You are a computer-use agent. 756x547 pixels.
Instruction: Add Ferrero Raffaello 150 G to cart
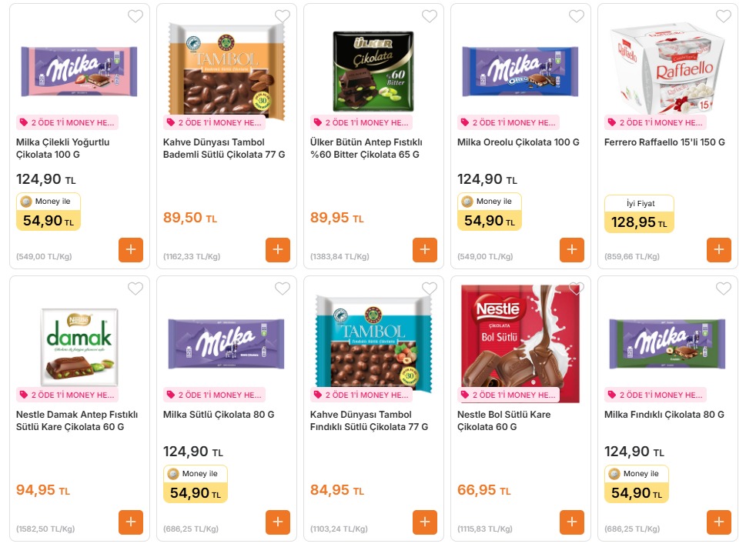719,250
